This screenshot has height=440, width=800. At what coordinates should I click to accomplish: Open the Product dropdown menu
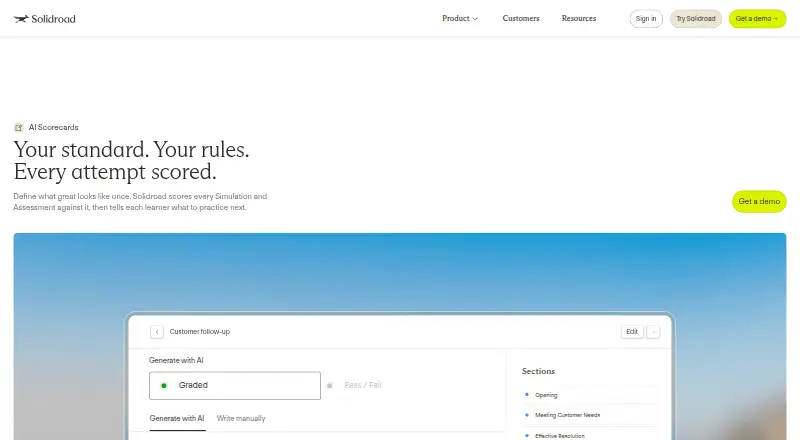460,18
